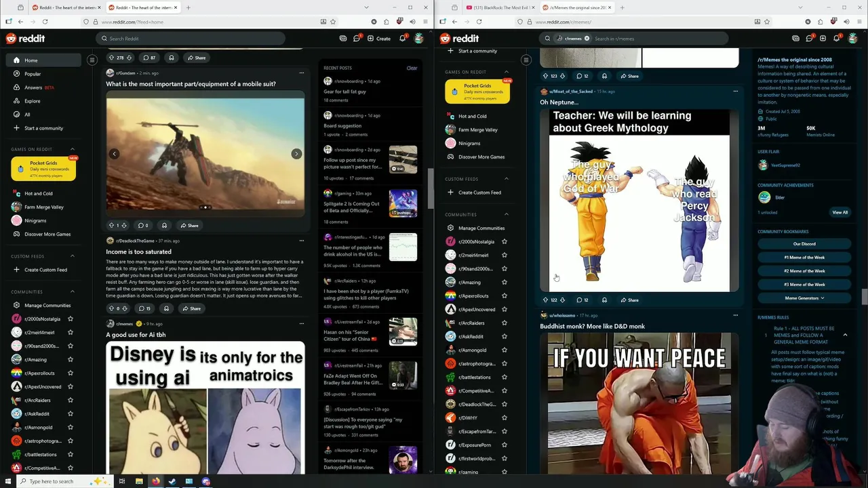The width and height of the screenshot is (868, 488).
Task: Collapse Games on Reddit section, right window
Action: [506, 72]
